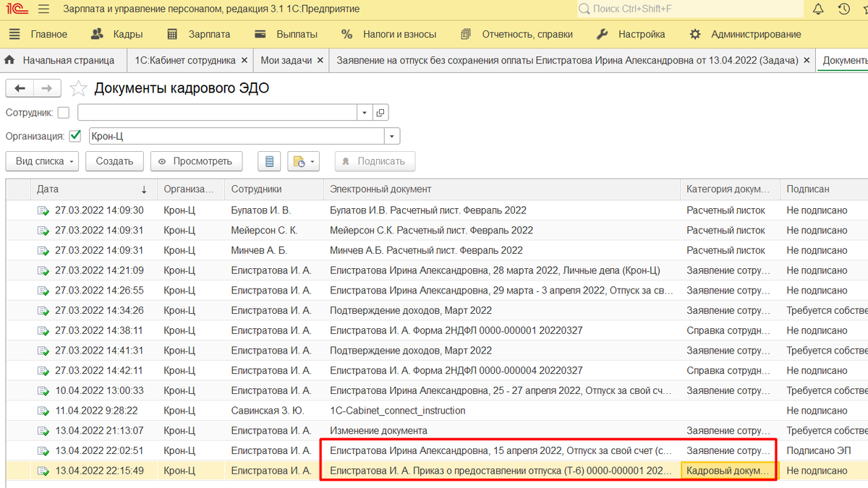Open the Администрирование menu section
Image resolution: width=868 pixels, height=488 pixels.
[x=745, y=34]
